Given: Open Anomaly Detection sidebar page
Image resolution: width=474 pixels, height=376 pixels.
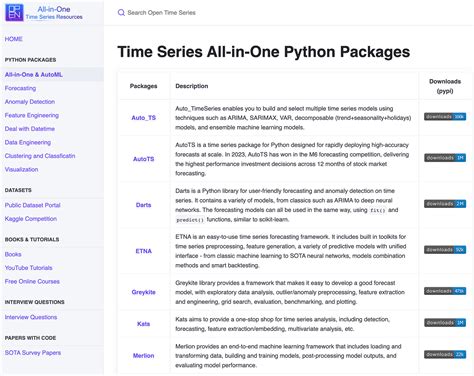Looking at the screenshot, I should 30,102.
